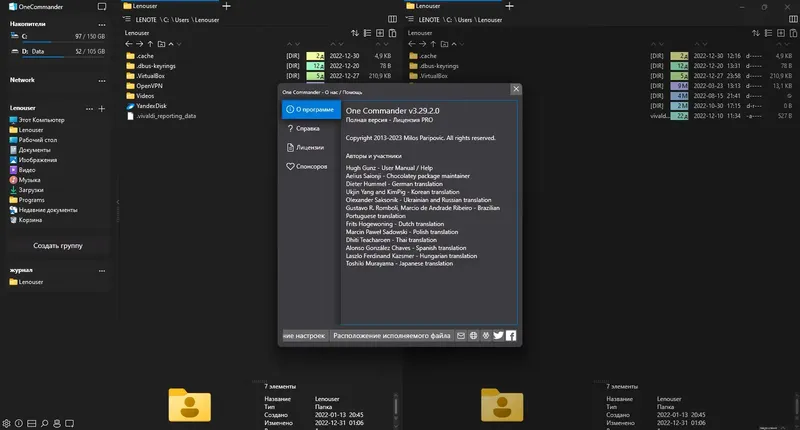Select the О программе tab
Viewport: 800px width, 430px height.
click(311, 109)
